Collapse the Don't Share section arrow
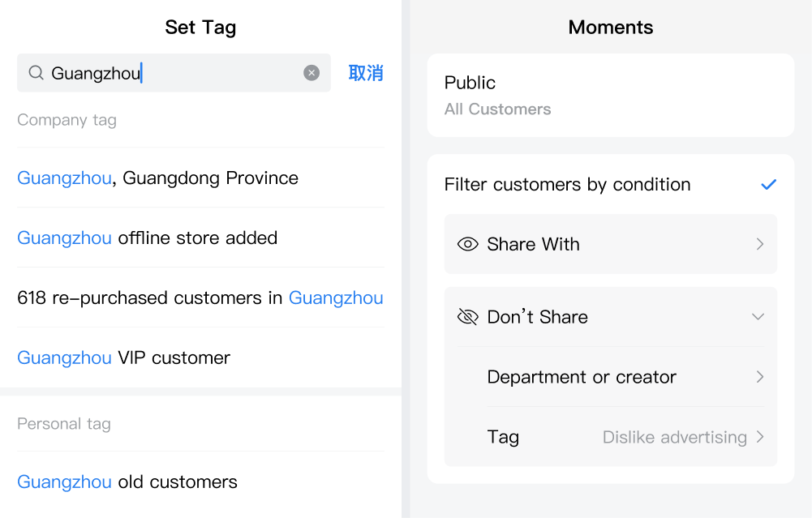This screenshot has width=812, height=518. pos(758,317)
